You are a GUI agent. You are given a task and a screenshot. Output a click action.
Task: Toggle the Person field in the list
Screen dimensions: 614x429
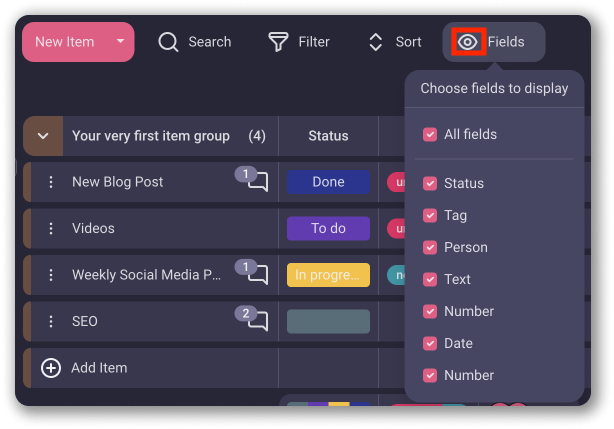tap(430, 247)
